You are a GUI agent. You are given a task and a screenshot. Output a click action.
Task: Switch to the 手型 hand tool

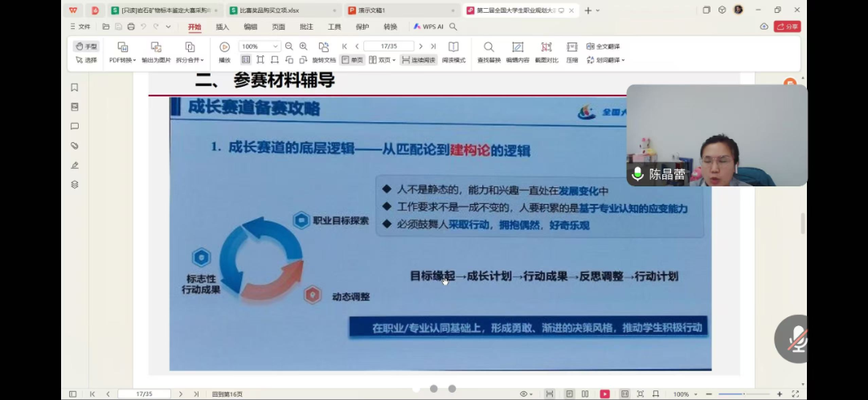(x=86, y=47)
